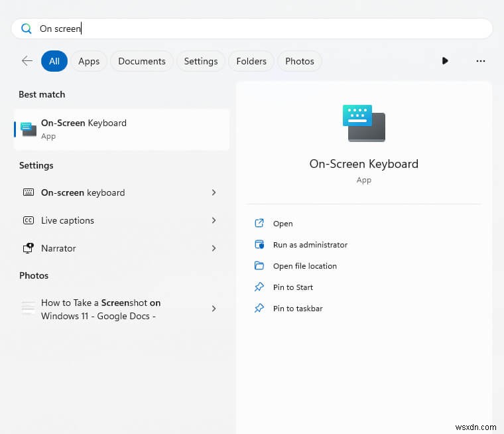Click the pin icon beside Pin to Start

click(259, 287)
